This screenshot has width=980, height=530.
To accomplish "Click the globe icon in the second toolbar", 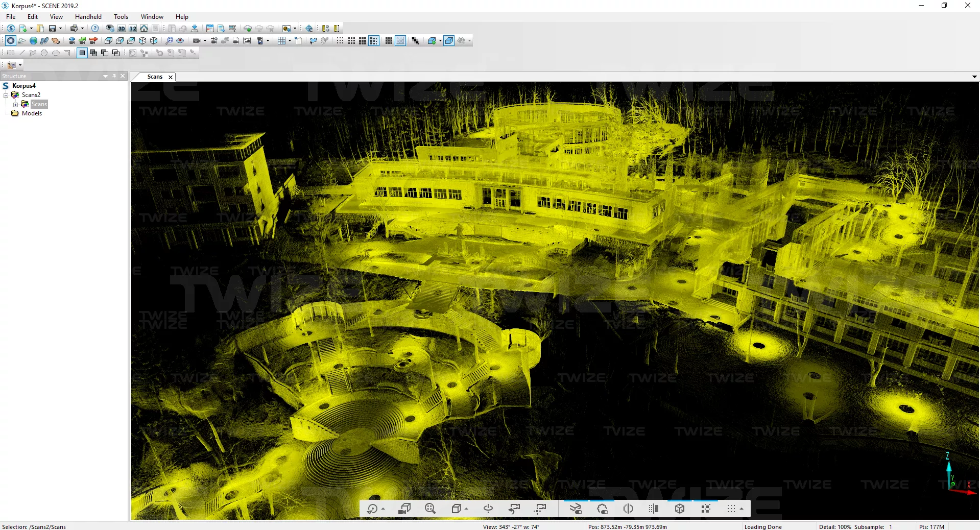I will (x=33, y=41).
